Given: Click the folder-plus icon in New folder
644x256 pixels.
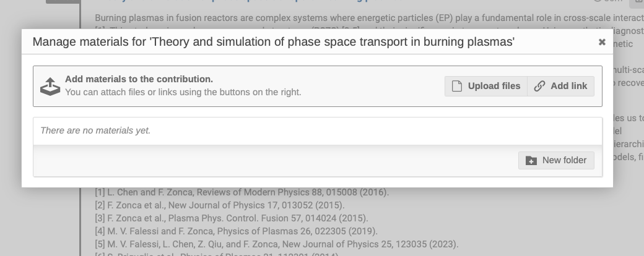Looking at the screenshot, I should pos(531,161).
